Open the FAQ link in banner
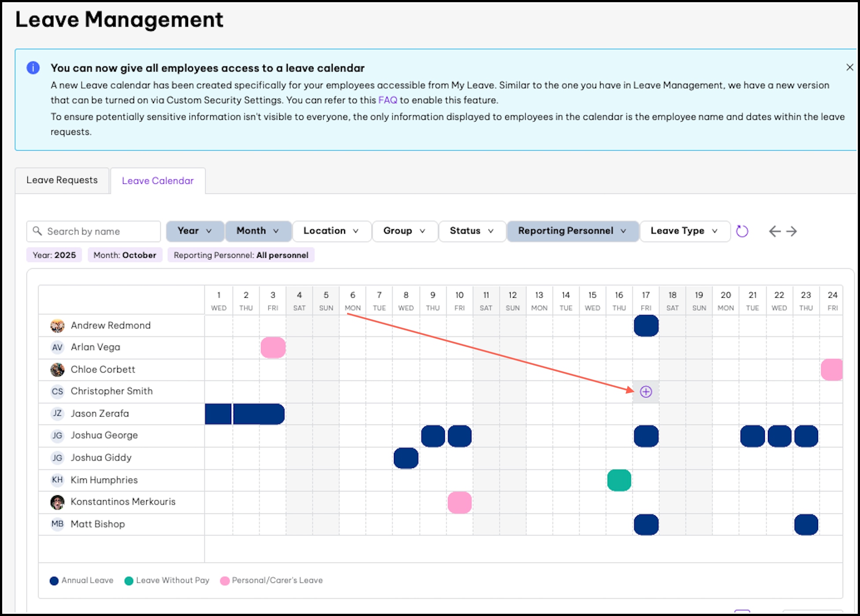Screen dimensions: 860x616 [x=387, y=100]
